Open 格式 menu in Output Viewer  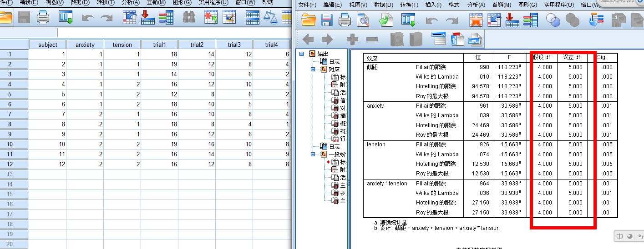pos(454,5)
